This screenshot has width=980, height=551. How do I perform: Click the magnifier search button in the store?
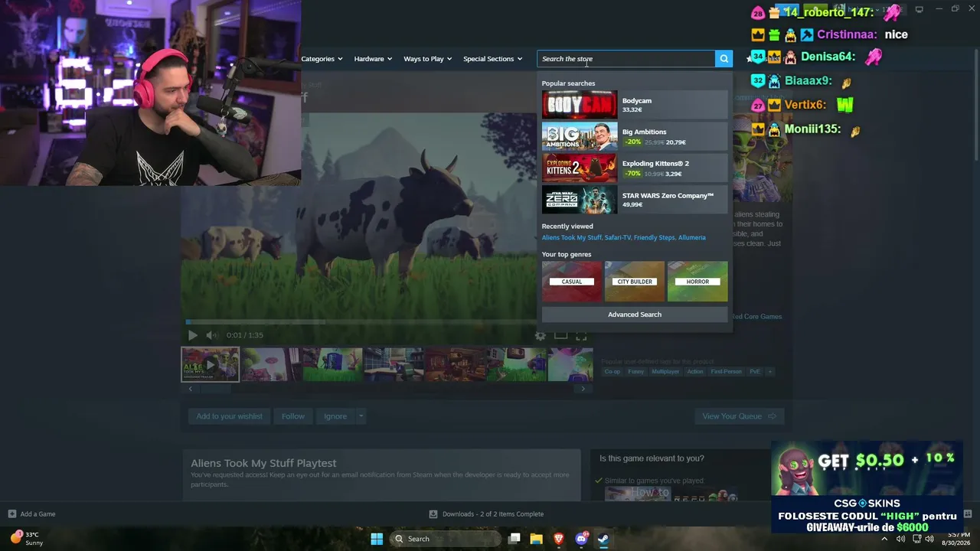point(724,59)
